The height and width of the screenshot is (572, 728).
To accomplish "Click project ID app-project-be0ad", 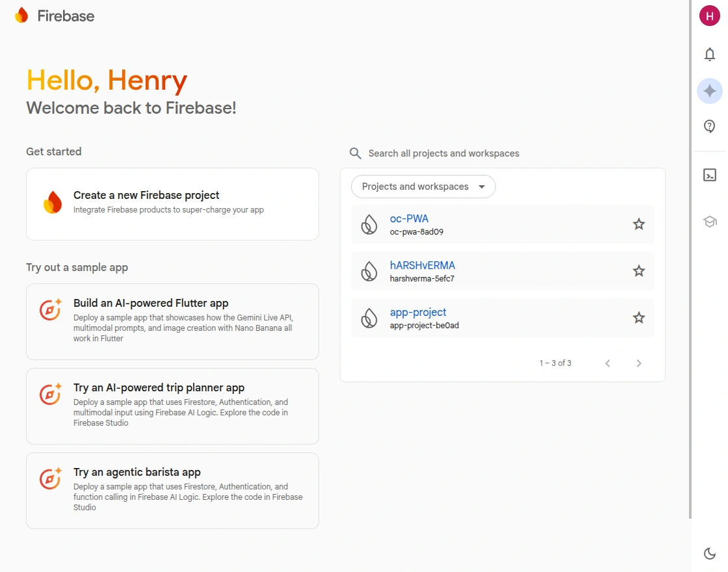I will point(424,326).
